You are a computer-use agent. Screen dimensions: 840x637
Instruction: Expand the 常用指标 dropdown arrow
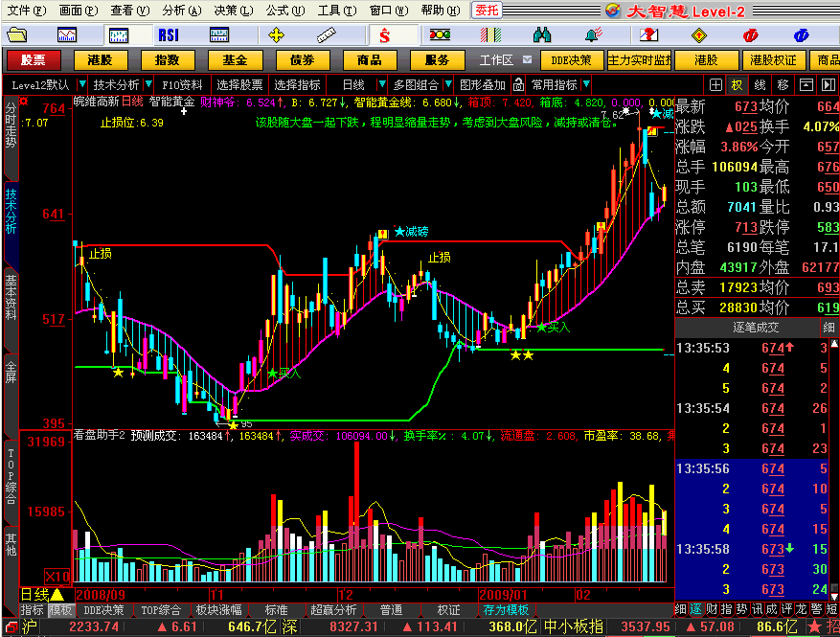[586, 84]
